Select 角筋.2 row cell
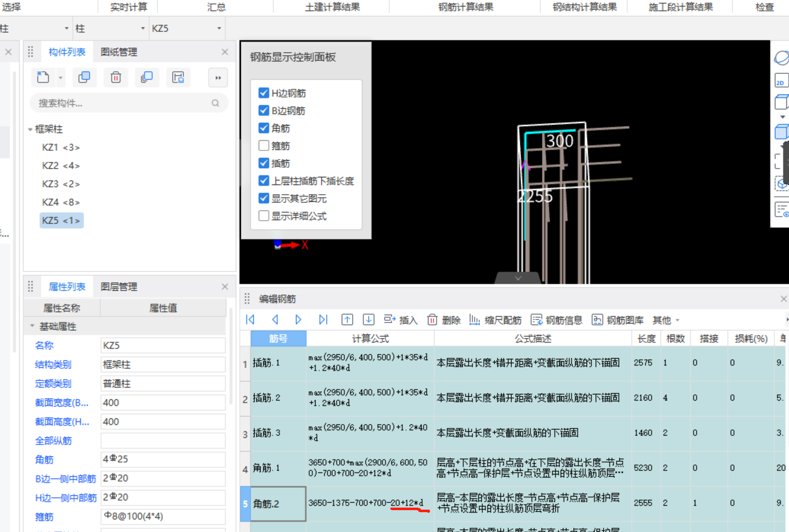This screenshot has height=532, width=789. tap(278, 504)
